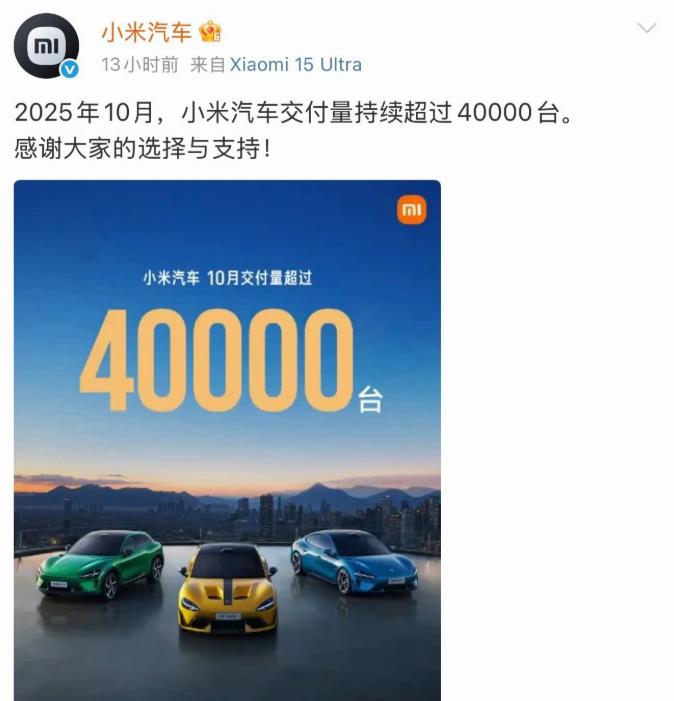The width and height of the screenshot is (674, 701).
Task: Open the Xiaomi 15 Ultra source link
Action: [x=295, y=65]
